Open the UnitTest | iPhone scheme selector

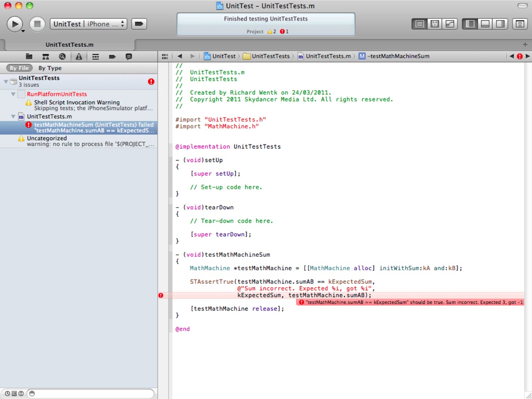pyautogui.click(x=89, y=24)
